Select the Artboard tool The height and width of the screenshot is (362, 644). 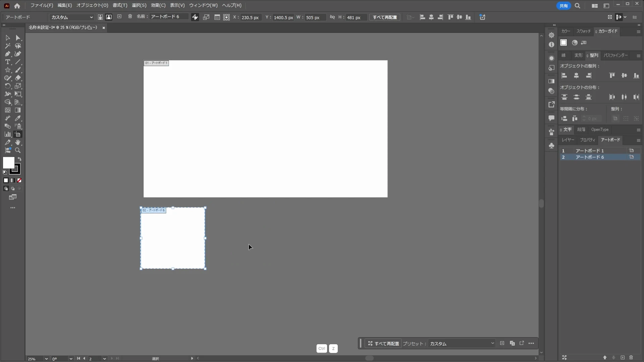(18, 134)
